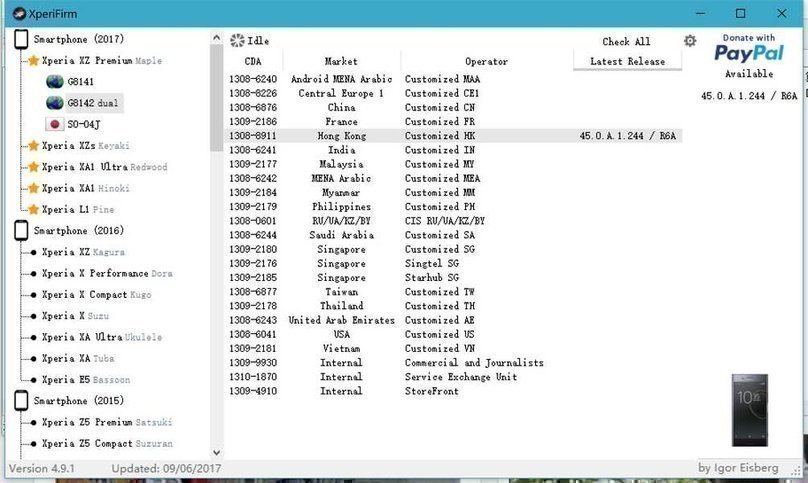Click the device tree scrollbar thumb

216,98
